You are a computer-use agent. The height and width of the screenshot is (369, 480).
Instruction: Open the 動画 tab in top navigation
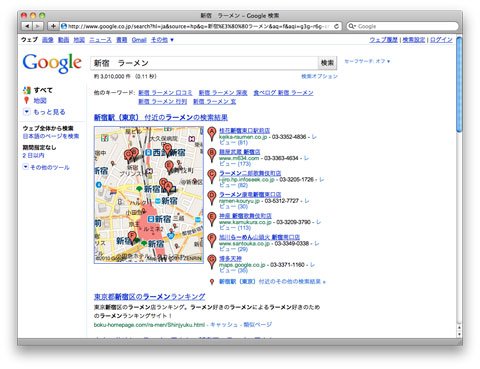(x=63, y=40)
